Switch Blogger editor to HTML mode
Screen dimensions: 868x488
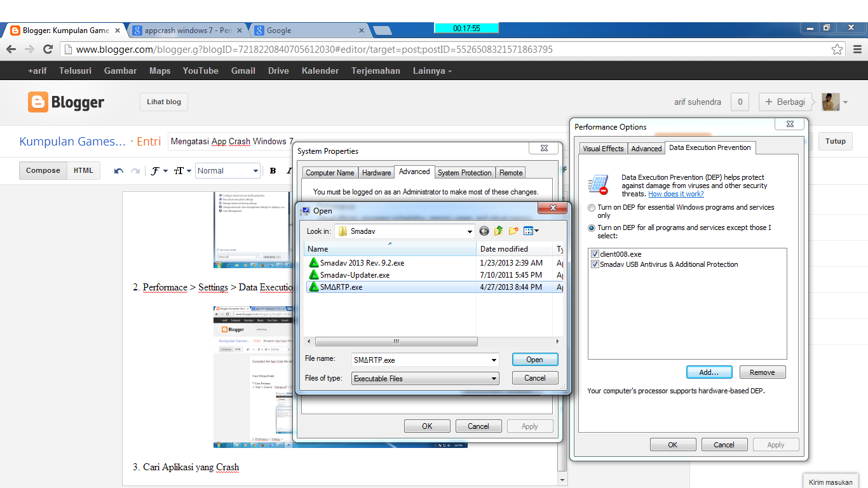tap(83, 170)
